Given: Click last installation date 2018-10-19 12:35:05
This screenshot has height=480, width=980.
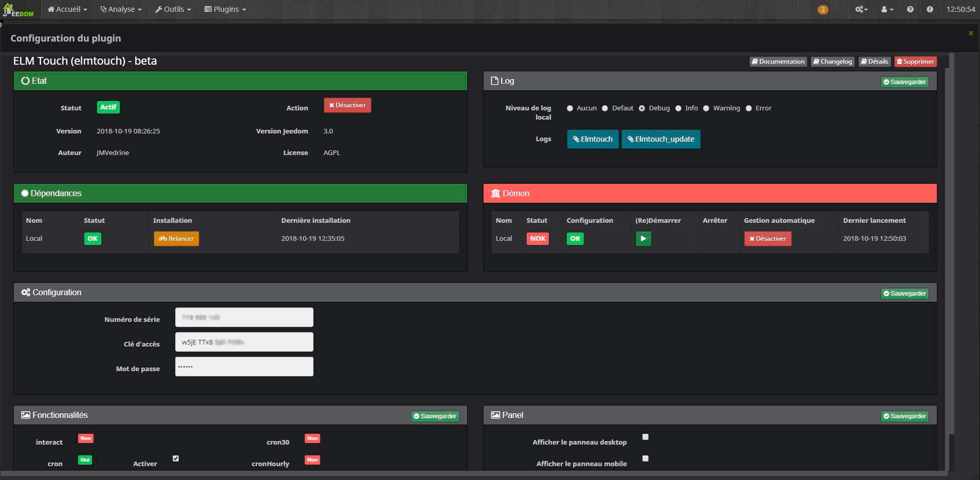Looking at the screenshot, I should coord(312,239).
